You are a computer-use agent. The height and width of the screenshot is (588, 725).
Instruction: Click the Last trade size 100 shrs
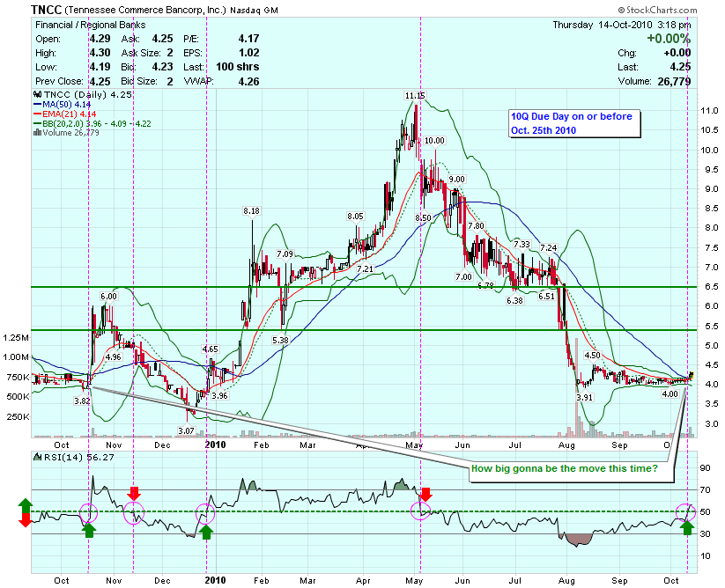(x=237, y=67)
